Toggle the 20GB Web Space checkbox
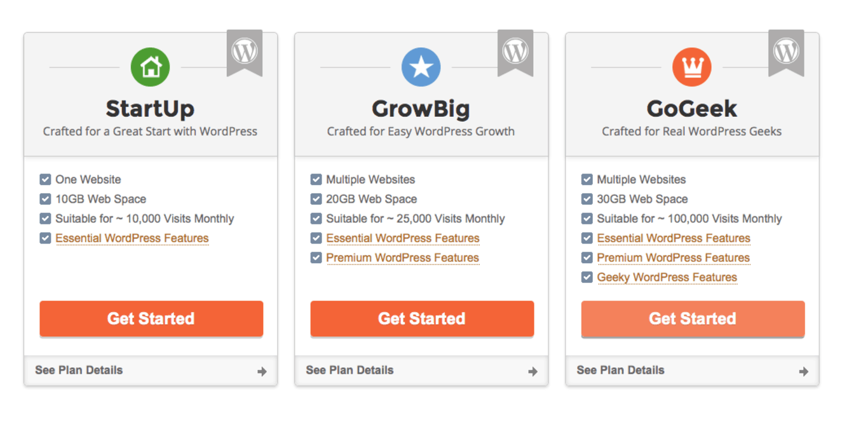The height and width of the screenshot is (431, 868). pos(316,199)
